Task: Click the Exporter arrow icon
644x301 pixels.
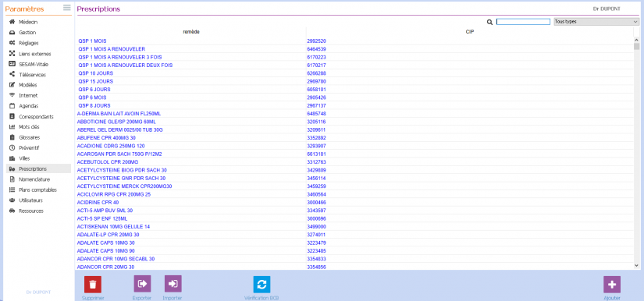Action: 143,283
